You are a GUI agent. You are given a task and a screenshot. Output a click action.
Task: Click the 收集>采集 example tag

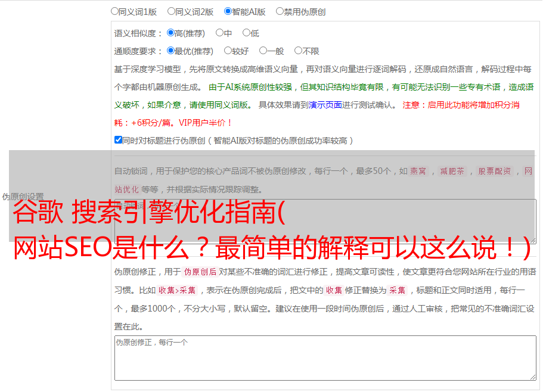(x=177, y=290)
